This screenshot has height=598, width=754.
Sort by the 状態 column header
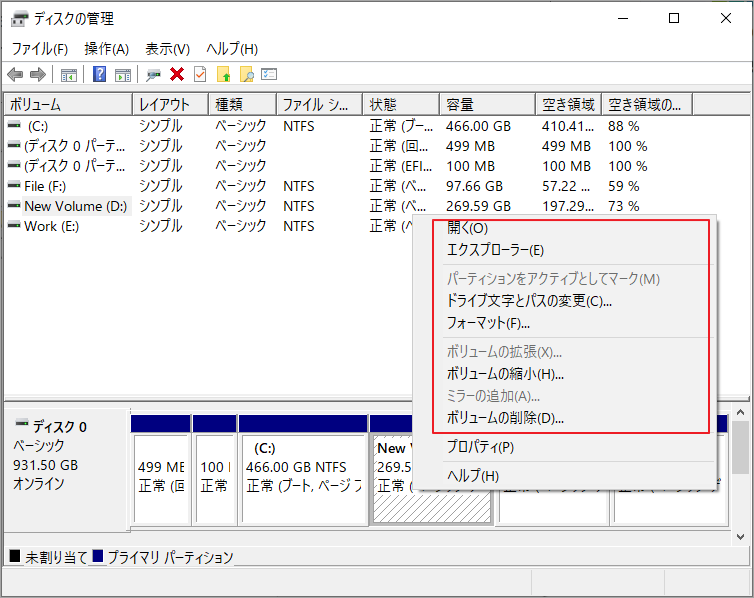(402, 105)
